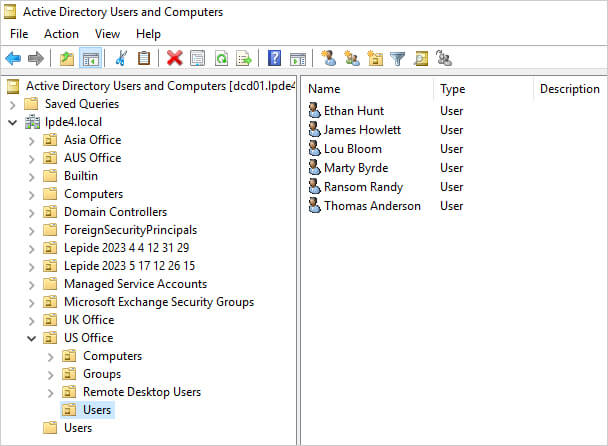
Task: Expand the Builtin container node
Action: coord(31,177)
